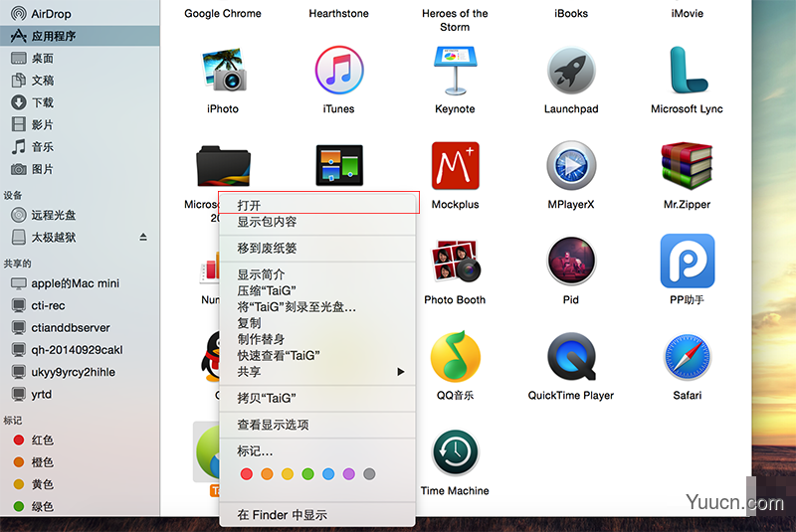Expand the 共享 submenu arrow
796x532 pixels.
tap(401, 372)
